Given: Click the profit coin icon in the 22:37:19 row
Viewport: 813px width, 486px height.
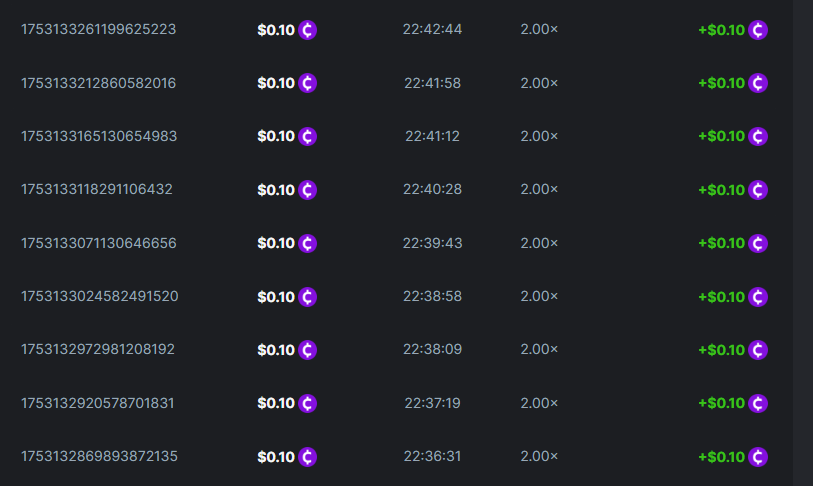Looking at the screenshot, I should (x=758, y=403).
